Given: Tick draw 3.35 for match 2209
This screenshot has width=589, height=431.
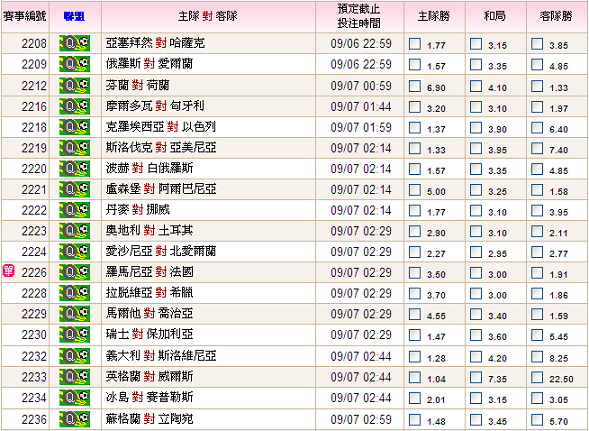Looking at the screenshot, I should point(476,65).
